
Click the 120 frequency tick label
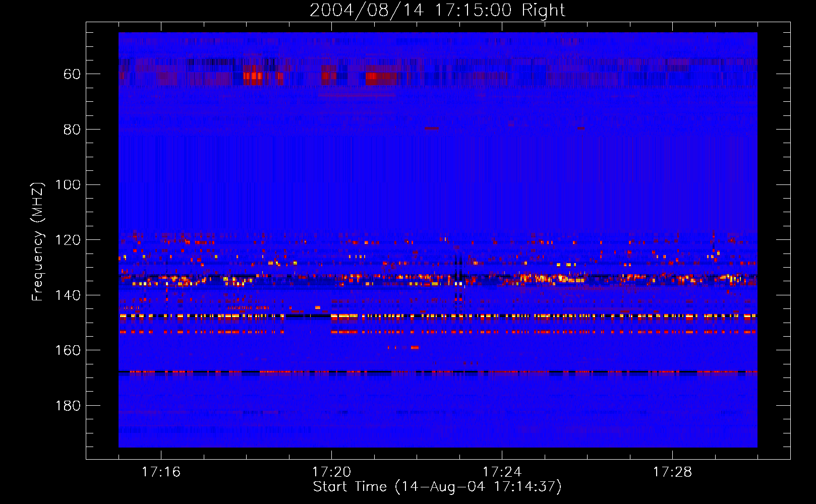tap(68, 240)
